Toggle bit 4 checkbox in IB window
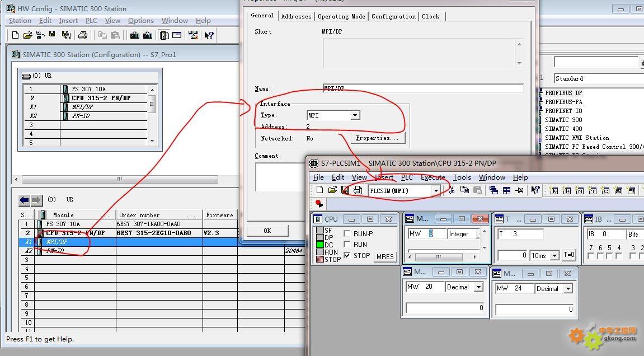This screenshot has width=644, height=356. pos(619,256)
